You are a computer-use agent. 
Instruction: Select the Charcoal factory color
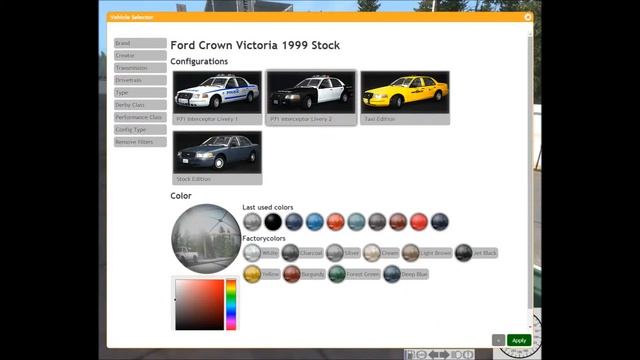(302, 253)
